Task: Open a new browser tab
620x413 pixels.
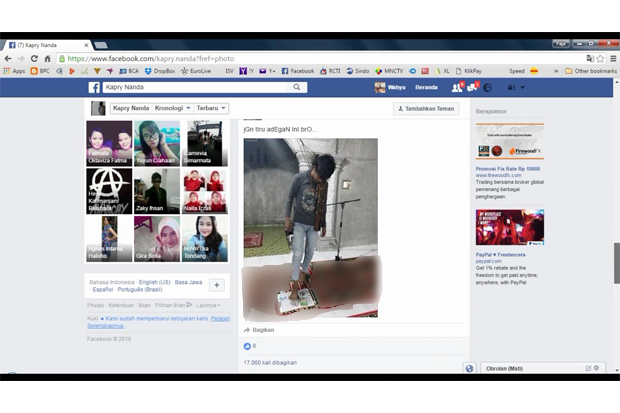Action: pyautogui.click(x=101, y=45)
